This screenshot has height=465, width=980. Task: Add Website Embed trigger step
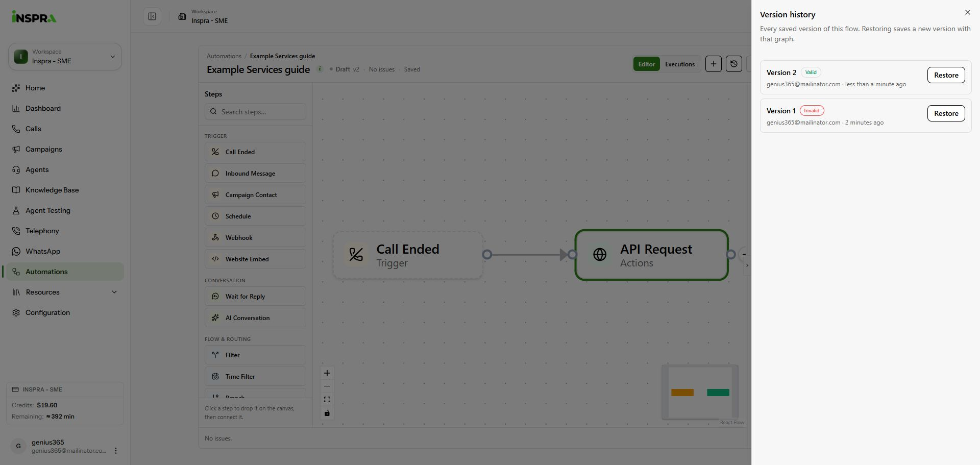pos(255,259)
